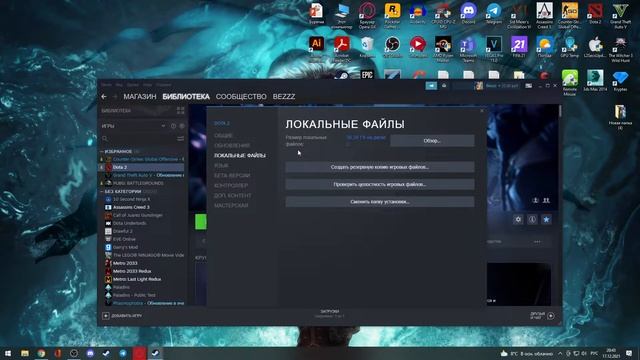Open ЛОКАЛЬНЫЕ ФАЙЛЫ properties section
640x360 pixels.
pos(240,156)
